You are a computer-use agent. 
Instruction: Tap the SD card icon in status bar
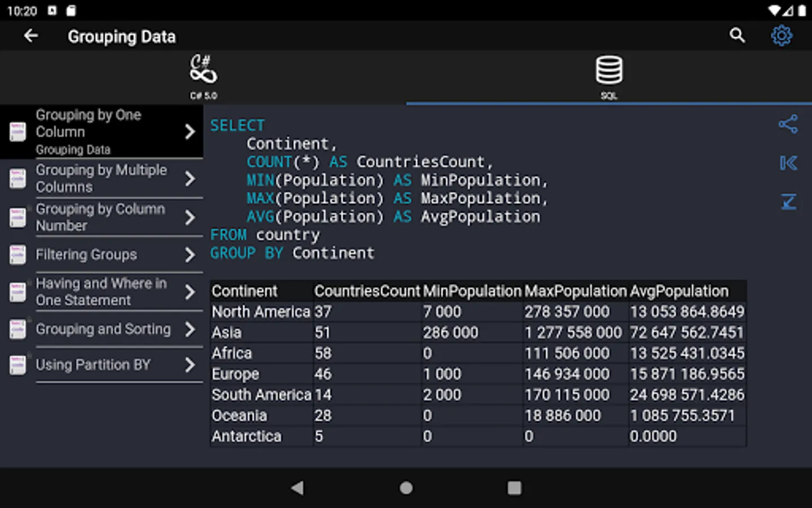(x=70, y=11)
